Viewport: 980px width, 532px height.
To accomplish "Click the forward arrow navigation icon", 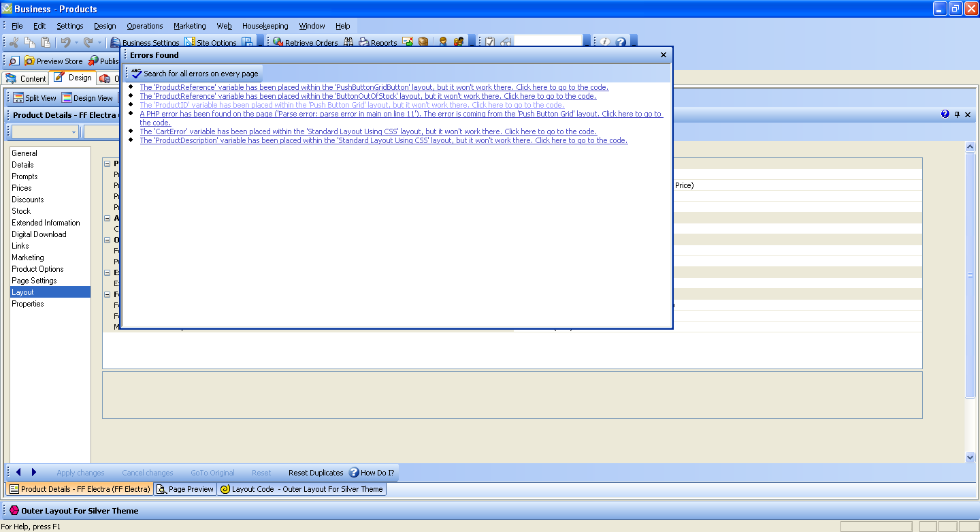I will (x=34, y=472).
